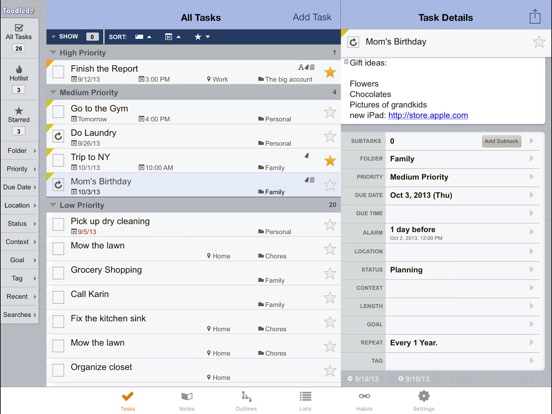
Task: Collapse the Medium Priority group
Action: pyautogui.click(x=53, y=92)
